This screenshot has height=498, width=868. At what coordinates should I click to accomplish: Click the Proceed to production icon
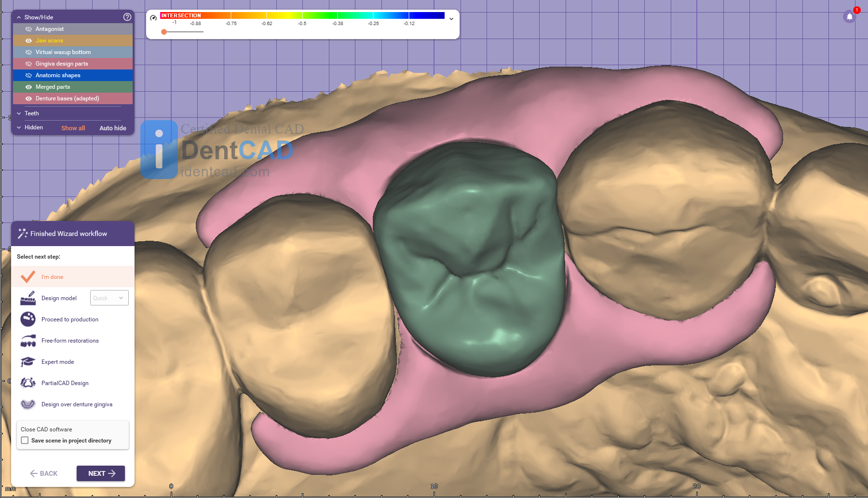(28, 319)
